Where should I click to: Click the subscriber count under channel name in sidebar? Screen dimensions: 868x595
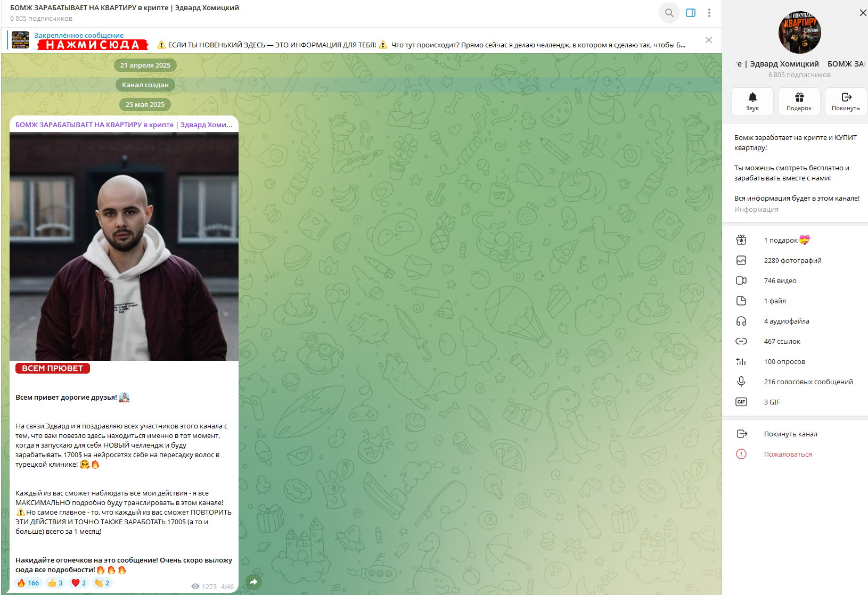799,75
